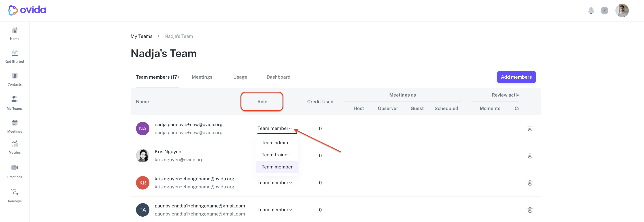Choose Team admin from role list
This screenshot has height=222, width=644.
[277, 143]
